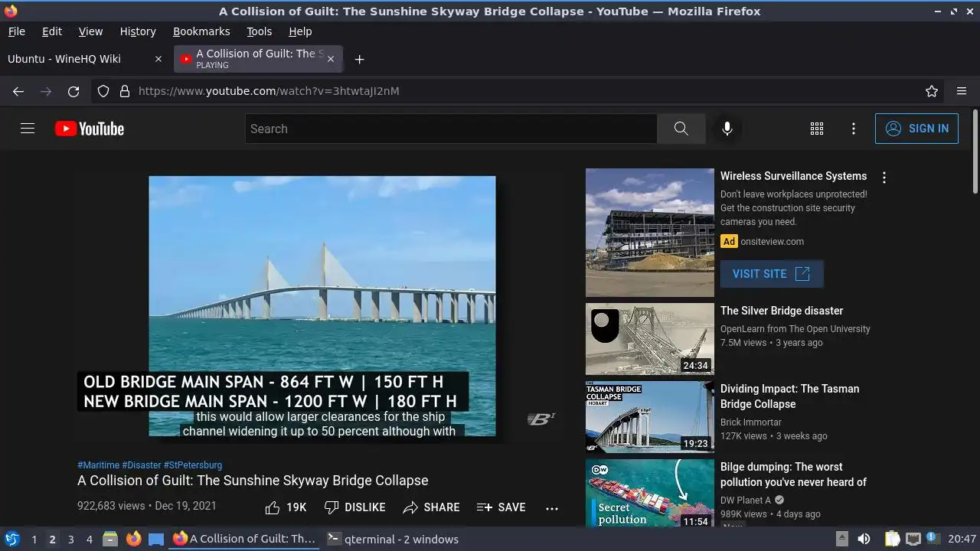Click the #Disaster hashtag link
980x551 pixels.
pyautogui.click(x=141, y=465)
